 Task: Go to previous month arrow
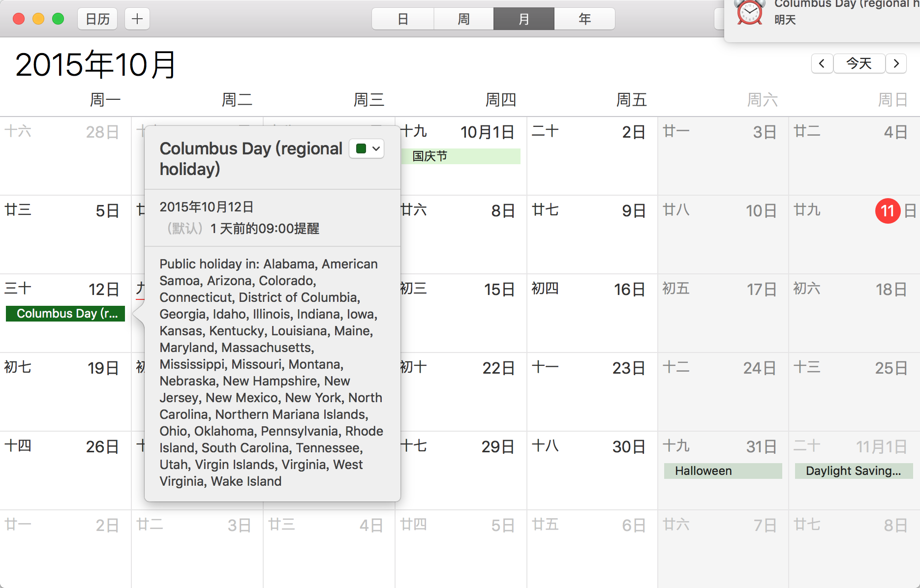tap(822, 63)
